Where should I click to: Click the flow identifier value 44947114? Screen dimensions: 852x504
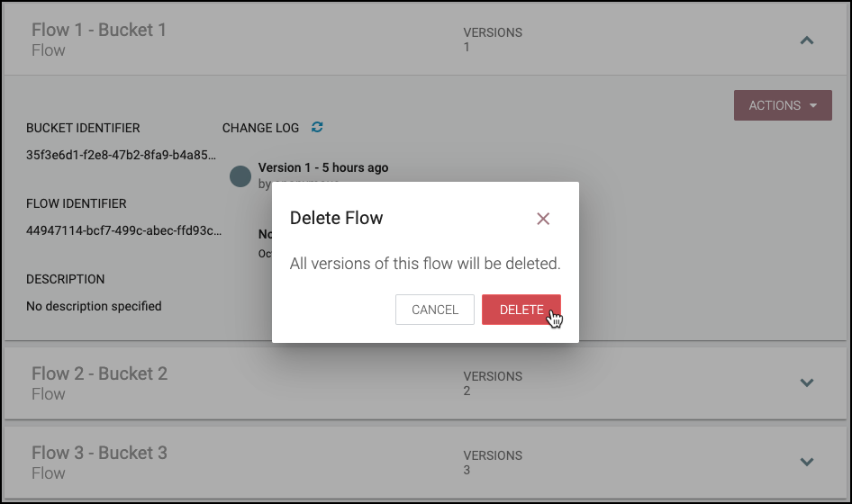(x=123, y=230)
